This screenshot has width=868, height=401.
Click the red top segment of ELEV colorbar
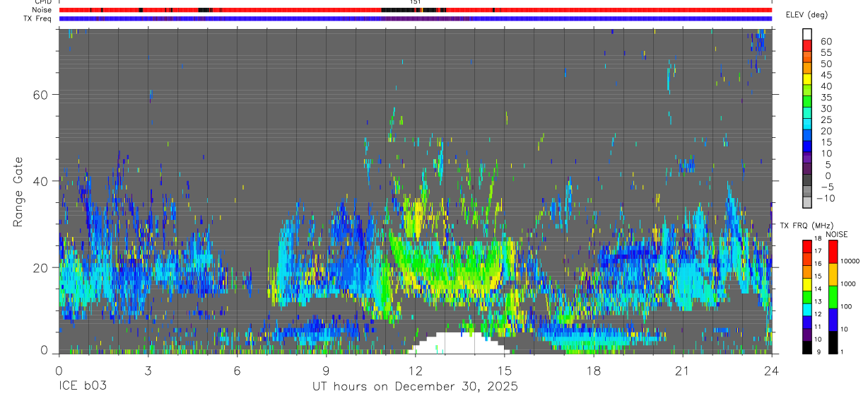(807, 44)
